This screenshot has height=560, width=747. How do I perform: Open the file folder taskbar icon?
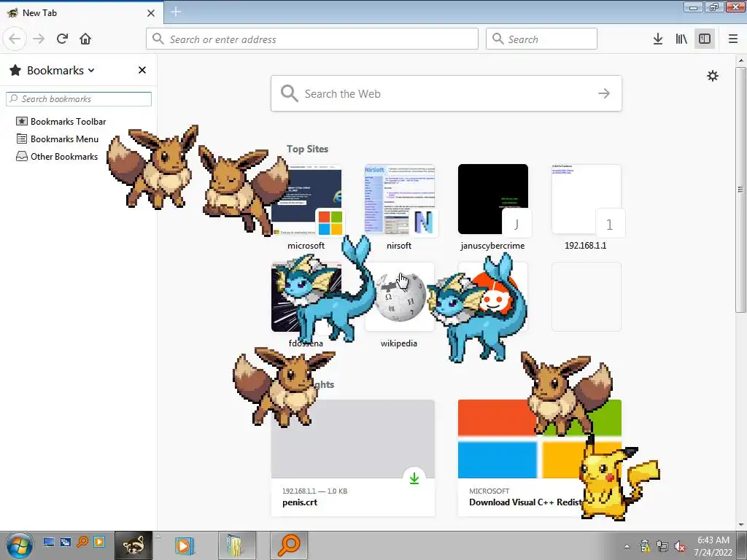click(237, 545)
